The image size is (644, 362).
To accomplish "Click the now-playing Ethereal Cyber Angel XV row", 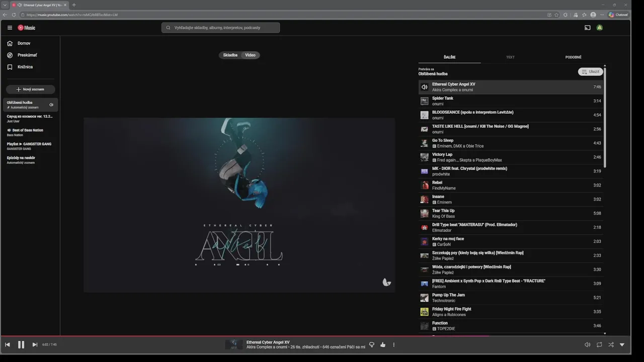I will (511, 87).
